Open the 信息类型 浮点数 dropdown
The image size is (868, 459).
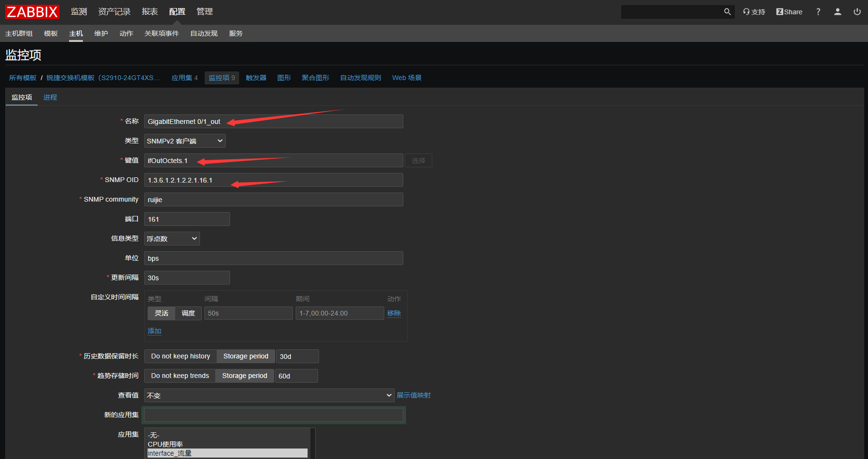point(172,239)
